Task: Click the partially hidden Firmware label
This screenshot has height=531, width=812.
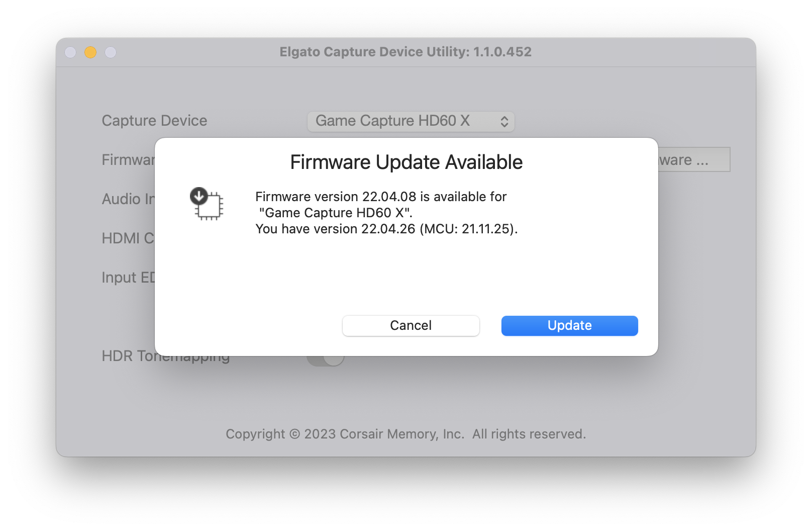Action: 128,160
